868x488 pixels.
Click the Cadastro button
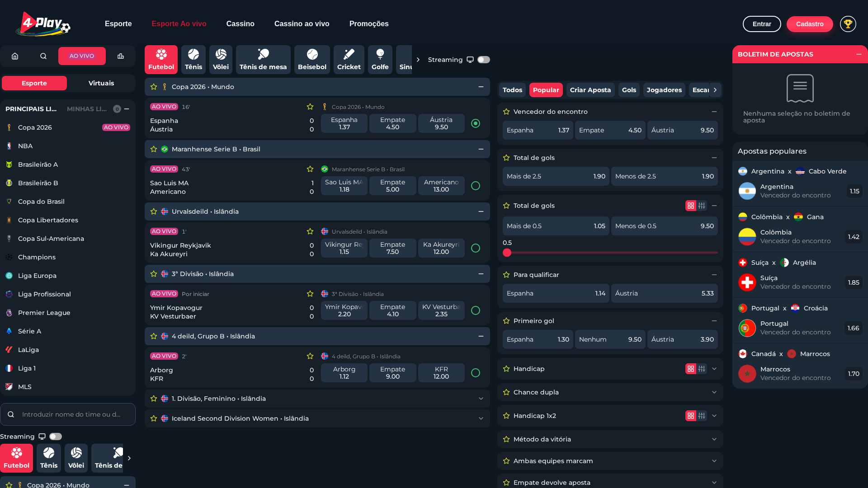[810, 24]
